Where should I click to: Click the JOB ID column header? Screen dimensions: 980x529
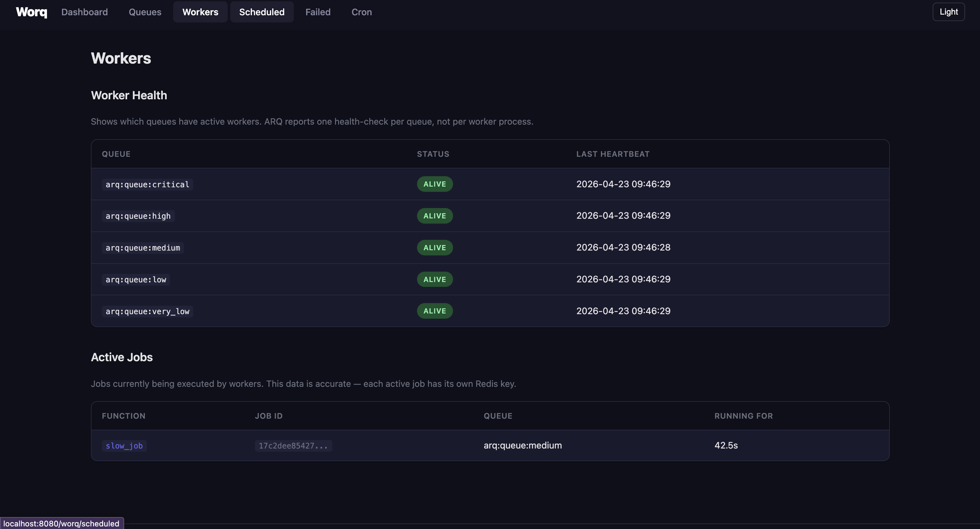269,416
